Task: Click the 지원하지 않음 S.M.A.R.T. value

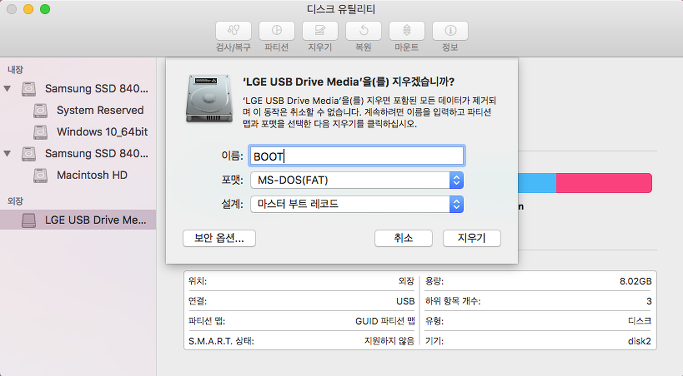Action: (389, 341)
